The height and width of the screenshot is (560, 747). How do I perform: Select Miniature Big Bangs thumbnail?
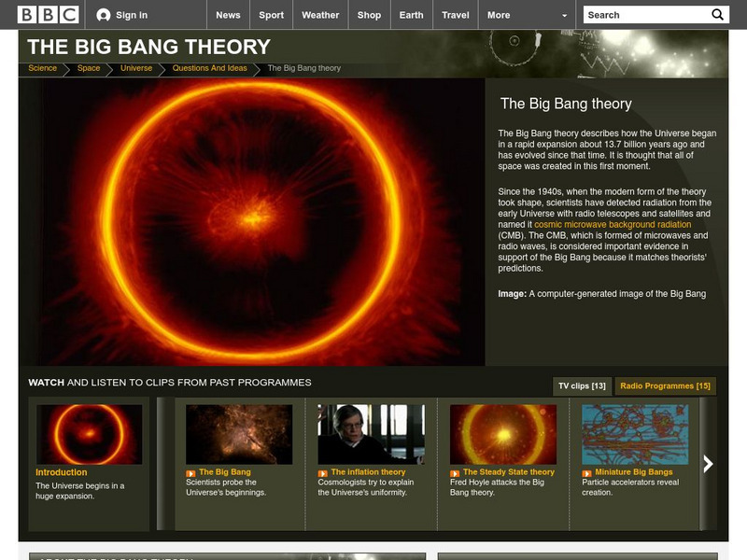635,434
